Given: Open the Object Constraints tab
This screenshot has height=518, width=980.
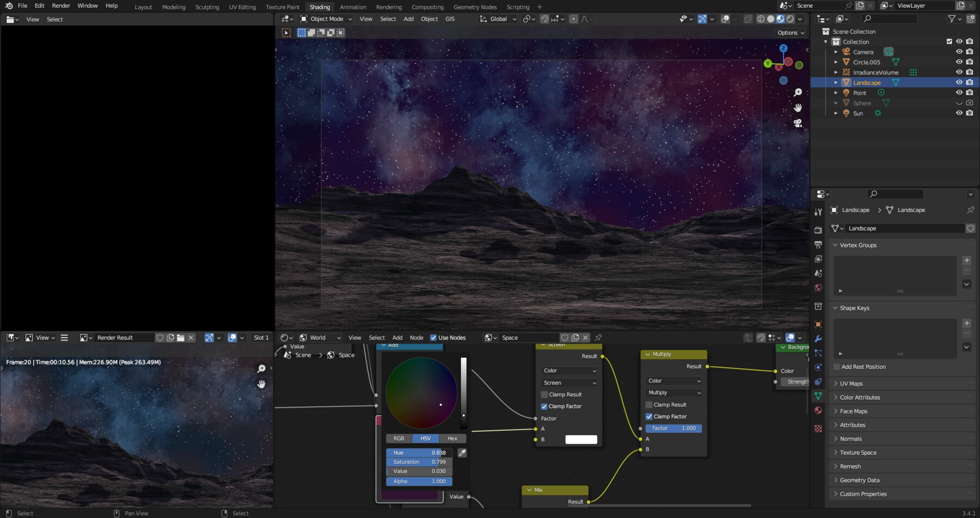Looking at the screenshot, I should [818, 382].
